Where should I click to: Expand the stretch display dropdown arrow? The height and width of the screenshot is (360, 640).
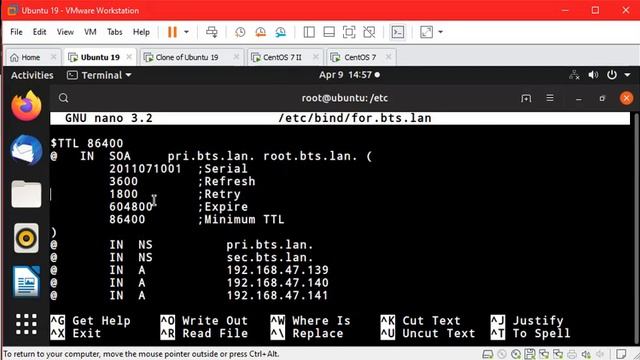440,32
